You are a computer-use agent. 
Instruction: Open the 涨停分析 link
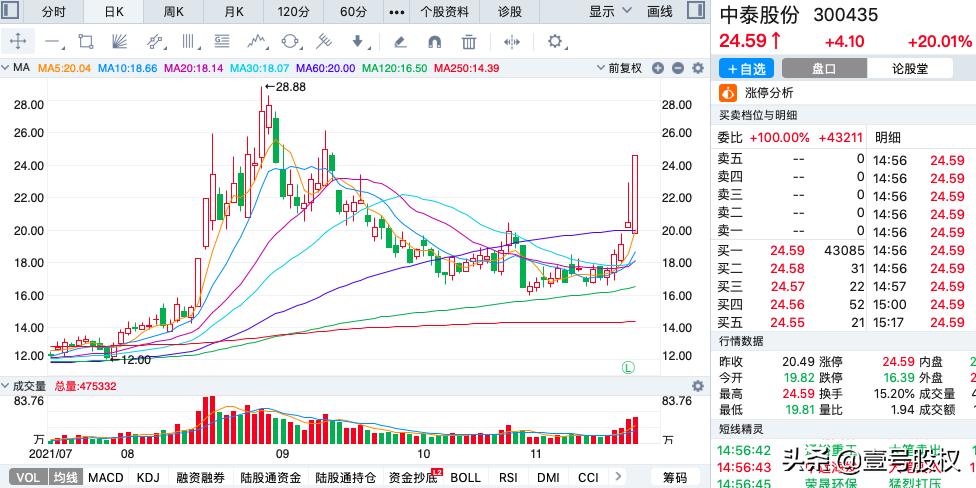768,93
